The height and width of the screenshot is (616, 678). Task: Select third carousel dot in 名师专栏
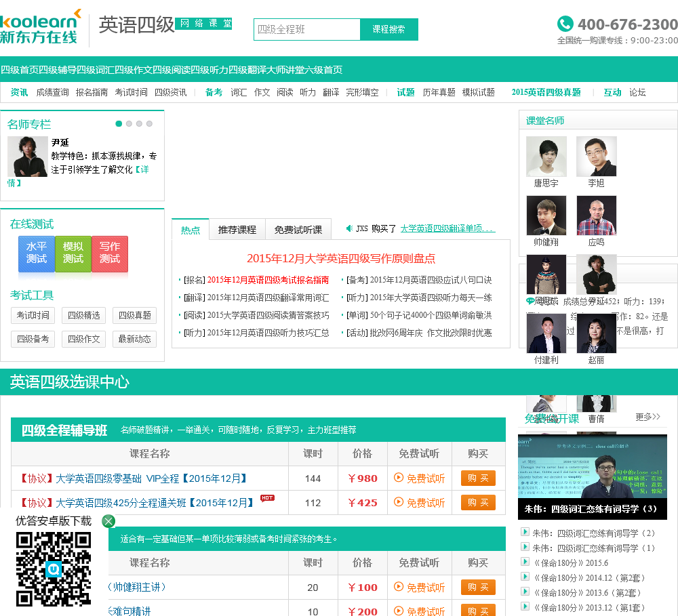coord(139,123)
